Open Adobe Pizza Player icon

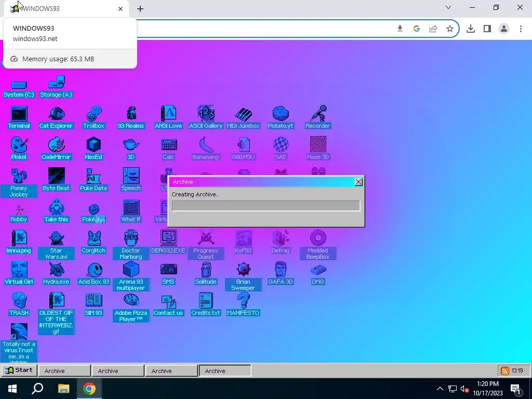tap(131, 308)
